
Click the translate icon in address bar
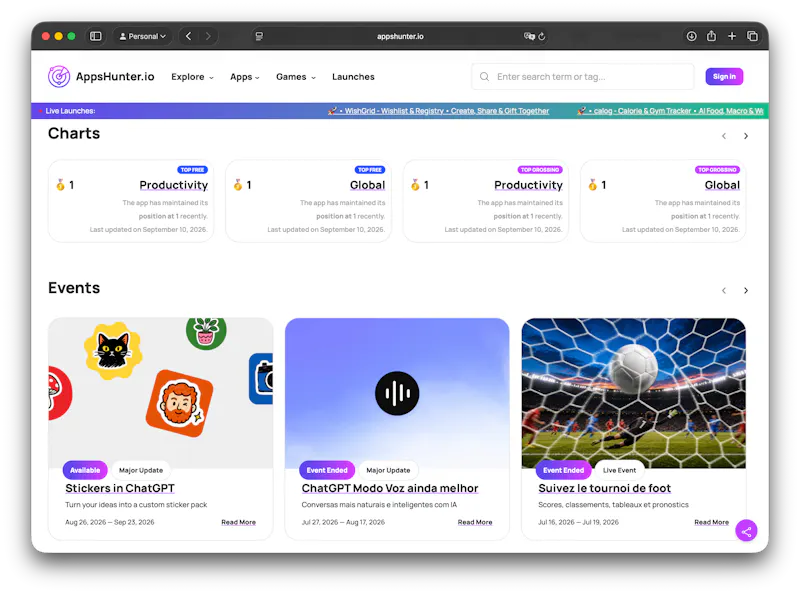(x=529, y=36)
